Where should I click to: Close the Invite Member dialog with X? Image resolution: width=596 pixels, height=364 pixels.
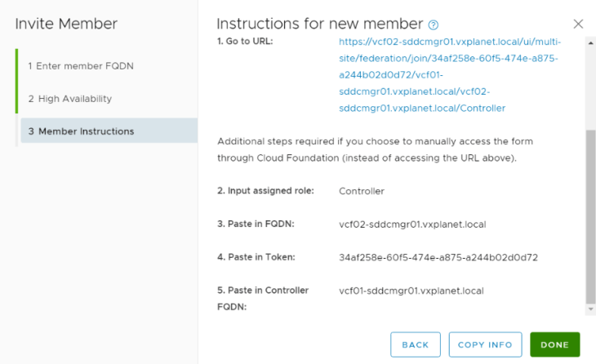click(x=578, y=24)
